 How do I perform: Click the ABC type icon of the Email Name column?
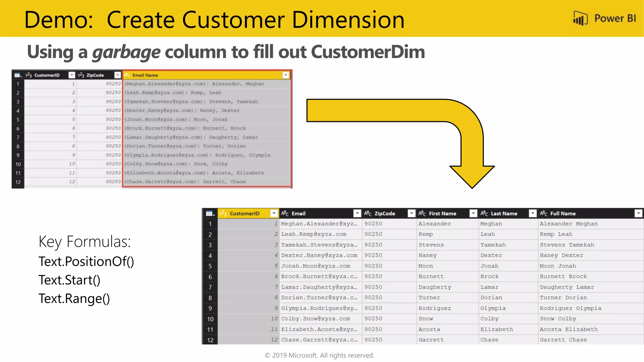click(x=127, y=75)
